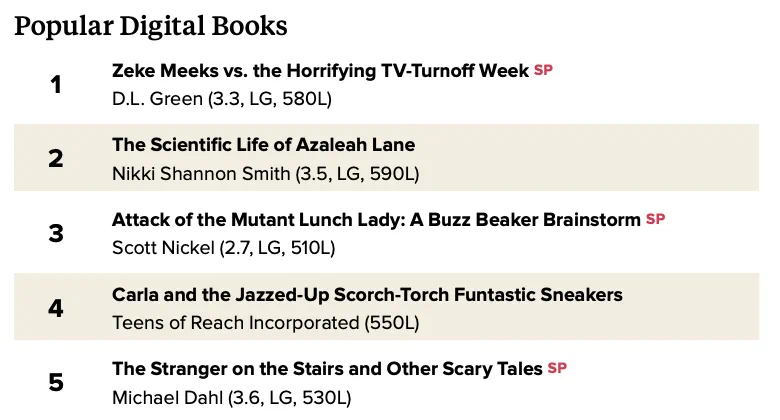Click the rank number 4
This screenshot has height=420, width=780.
[x=56, y=308]
